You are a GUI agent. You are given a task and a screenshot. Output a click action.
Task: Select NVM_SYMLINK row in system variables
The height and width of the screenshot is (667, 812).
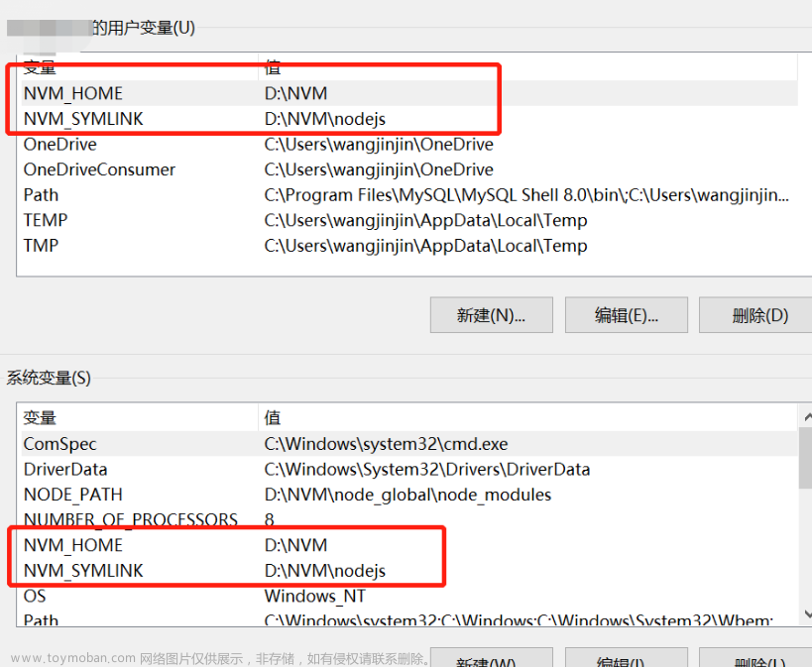pyautogui.click(x=409, y=570)
